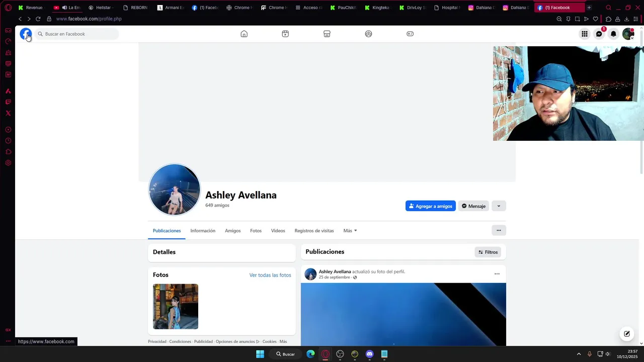Switch to the Kingteka browser tab
Viewport: 644px width, 362px height.
click(x=377, y=8)
